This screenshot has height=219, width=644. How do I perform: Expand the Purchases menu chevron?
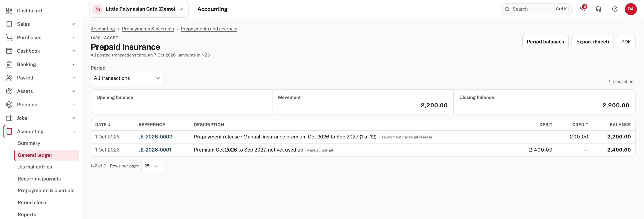click(x=73, y=37)
